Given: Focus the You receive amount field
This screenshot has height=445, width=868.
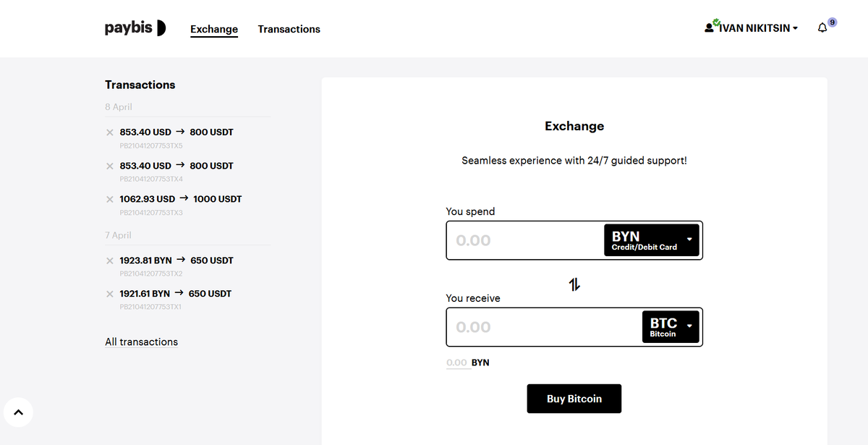Looking at the screenshot, I should [542, 327].
